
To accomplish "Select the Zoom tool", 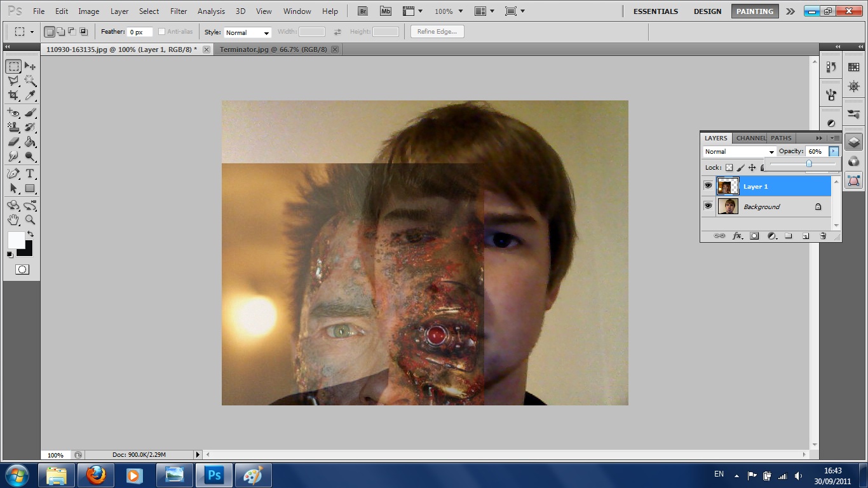I will [30, 220].
